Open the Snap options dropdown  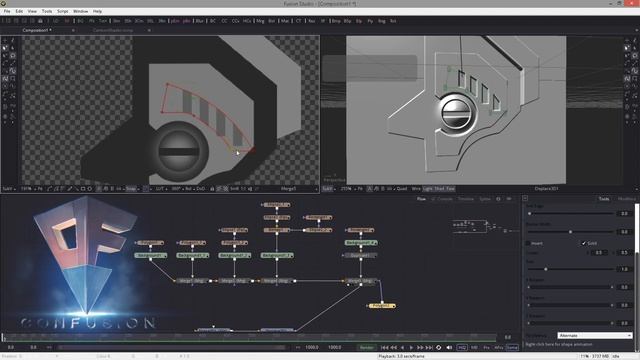[132, 189]
